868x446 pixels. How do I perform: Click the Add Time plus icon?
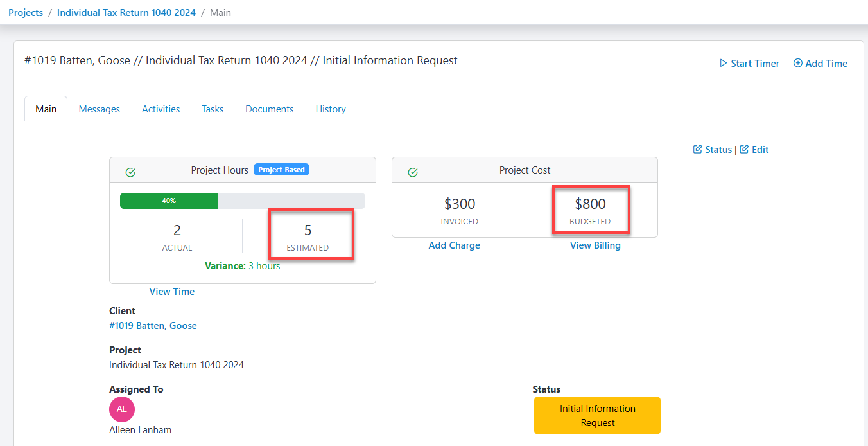point(798,63)
